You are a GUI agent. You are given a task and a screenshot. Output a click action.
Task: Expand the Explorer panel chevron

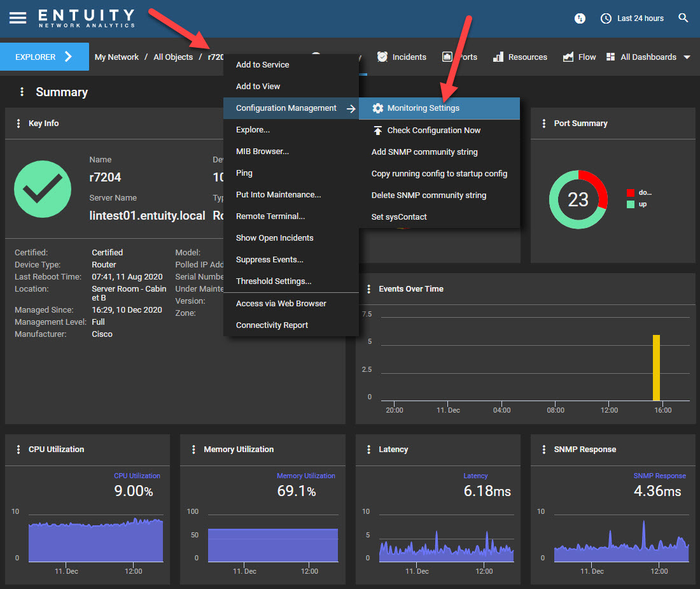coord(68,57)
